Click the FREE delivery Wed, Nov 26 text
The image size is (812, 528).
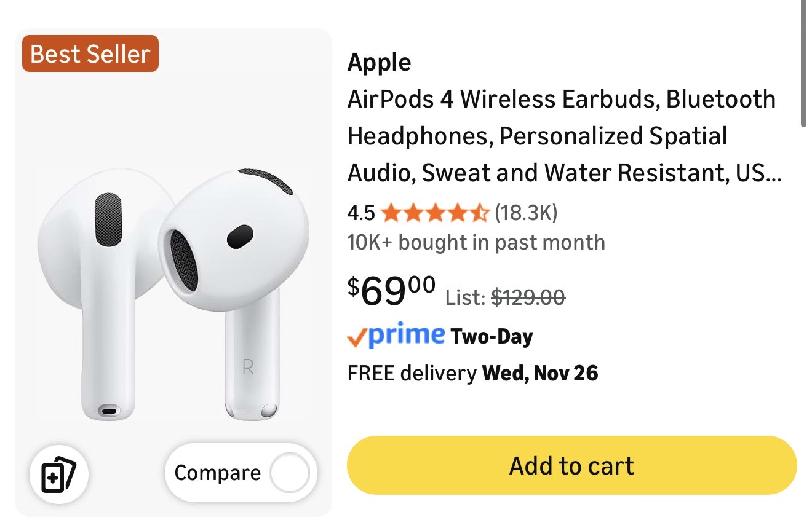point(472,373)
